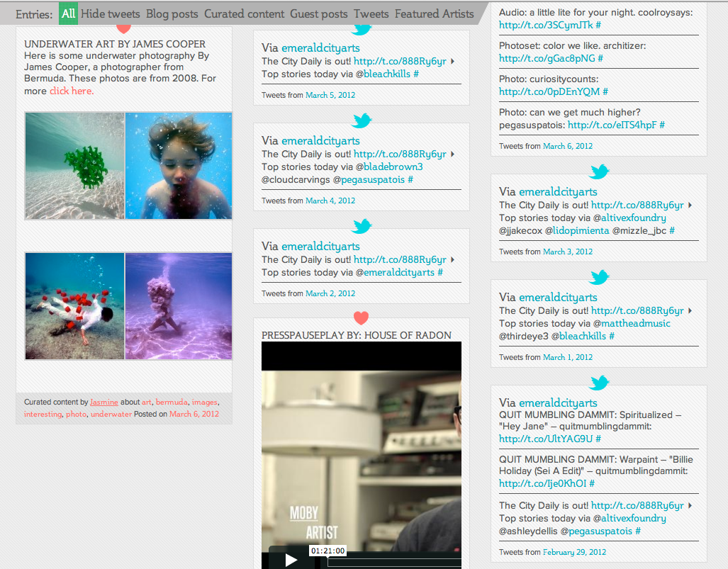
Task: Open the 'bermuda' tag
Action: pyautogui.click(x=172, y=402)
